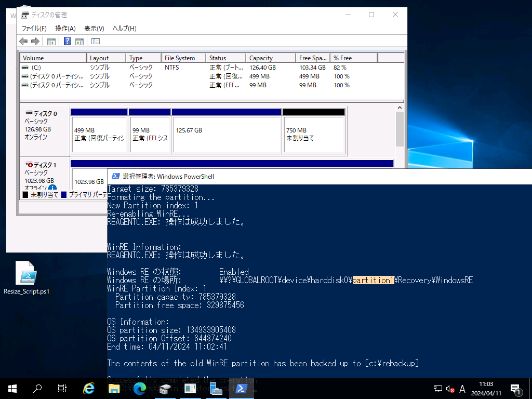Navigate back using the toolbar back arrow

tap(23, 42)
